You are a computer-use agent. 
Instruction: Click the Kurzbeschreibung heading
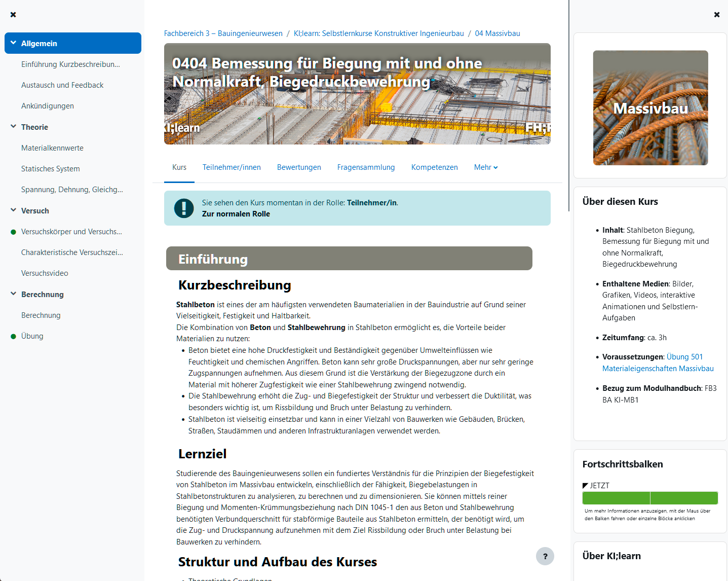[235, 285]
